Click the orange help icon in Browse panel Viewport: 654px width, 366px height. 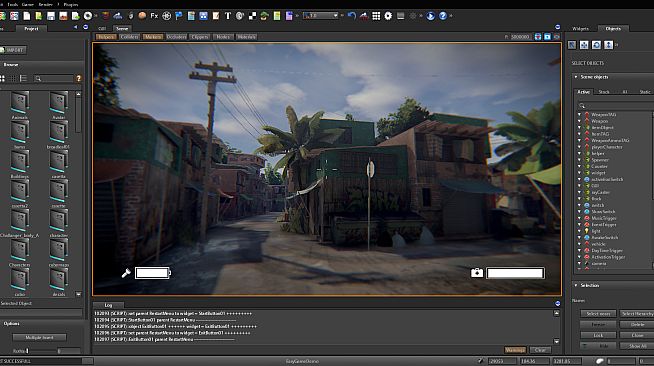click(78, 78)
